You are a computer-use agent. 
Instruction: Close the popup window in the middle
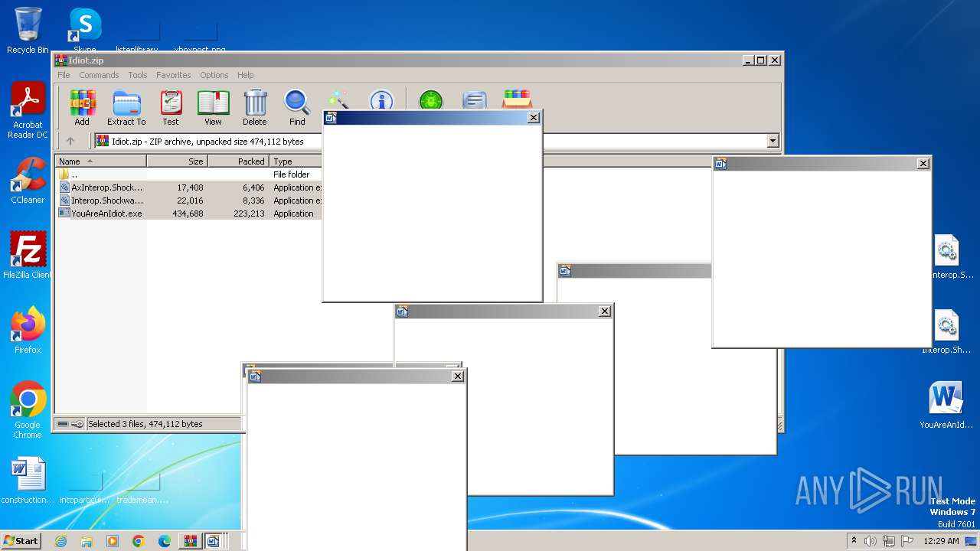pos(605,311)
